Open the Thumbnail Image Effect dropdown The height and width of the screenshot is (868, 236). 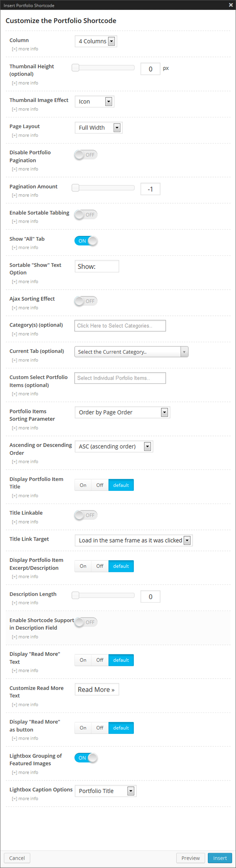pyautogui.click(x=94, y=101)
